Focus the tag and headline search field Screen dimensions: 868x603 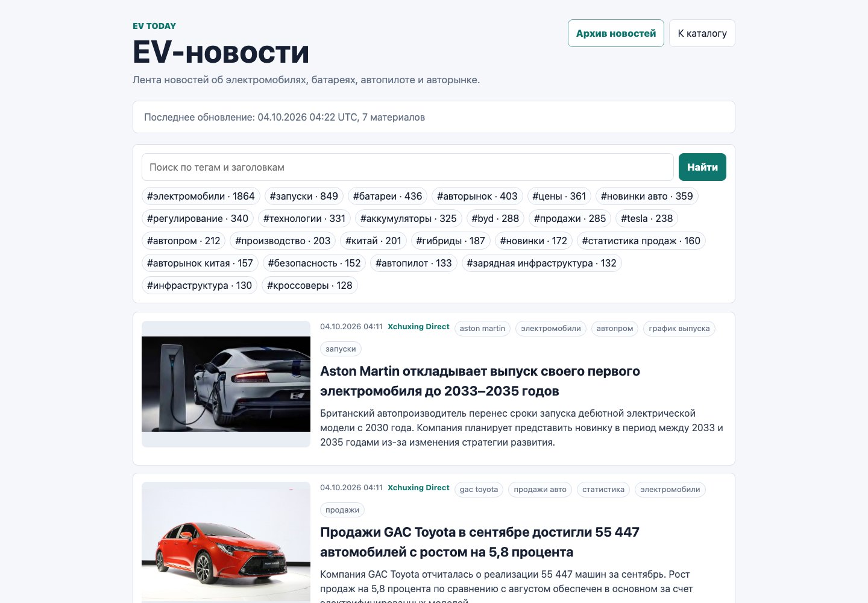click(x=407, y=167)
